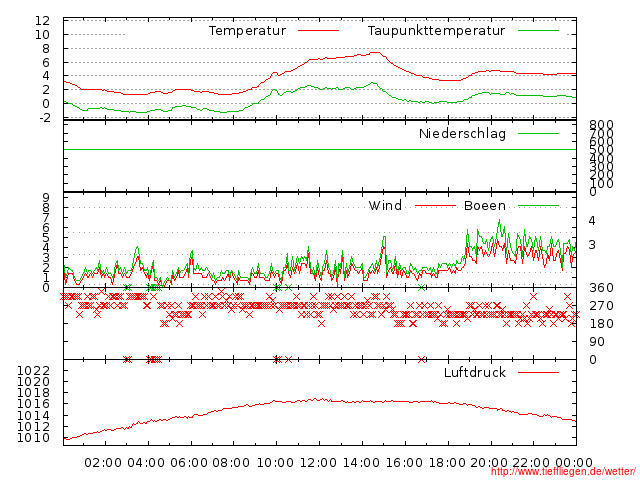
Task: Click the -2 temperature axis value
Action: coord(45,118)
